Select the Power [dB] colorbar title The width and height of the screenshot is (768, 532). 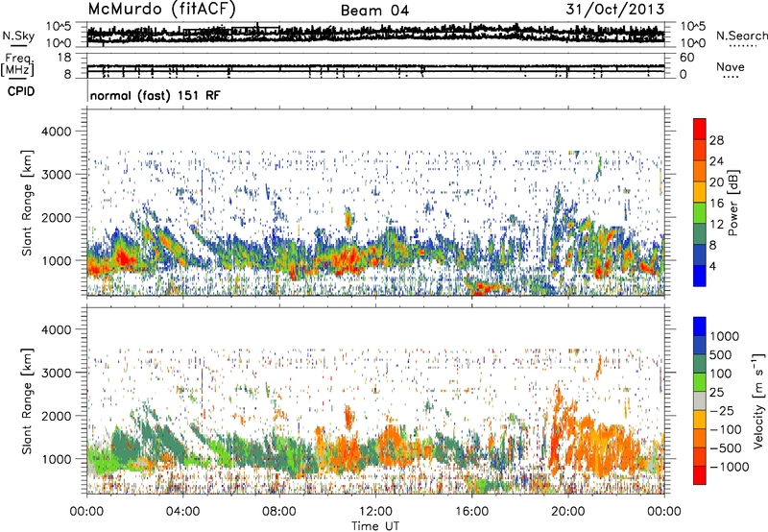[732, 203]
